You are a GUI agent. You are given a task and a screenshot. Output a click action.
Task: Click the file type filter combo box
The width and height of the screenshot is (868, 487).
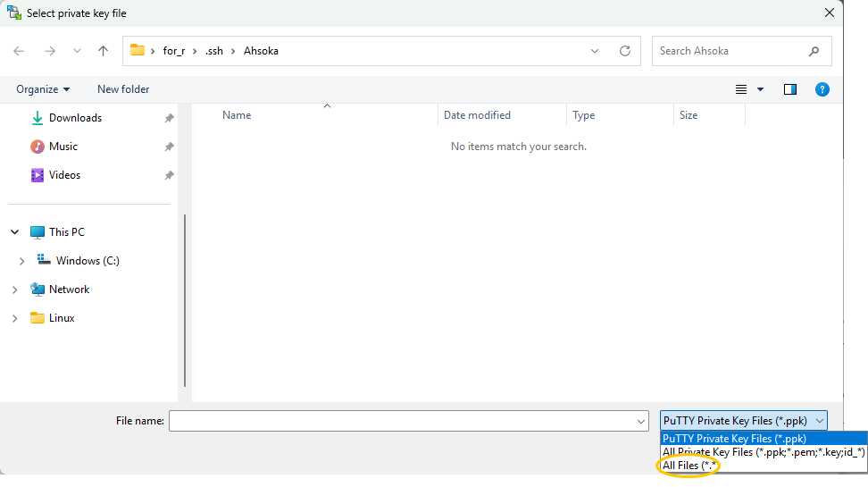pyautogui.click(x=744, y=421)
